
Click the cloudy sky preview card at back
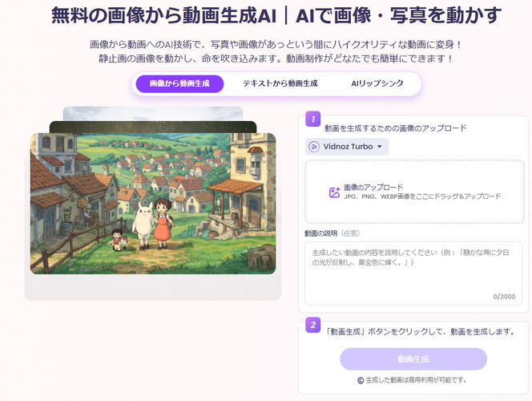(153, 114)
